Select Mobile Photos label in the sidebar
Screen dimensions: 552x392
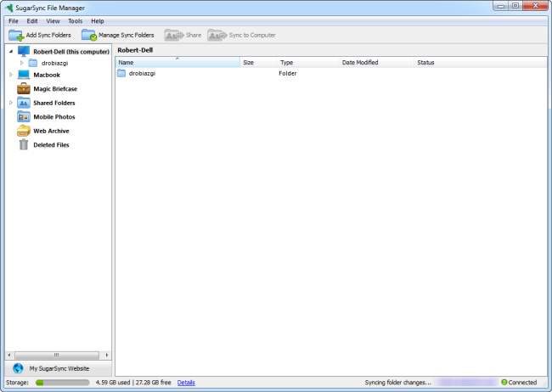pos(54,117)
